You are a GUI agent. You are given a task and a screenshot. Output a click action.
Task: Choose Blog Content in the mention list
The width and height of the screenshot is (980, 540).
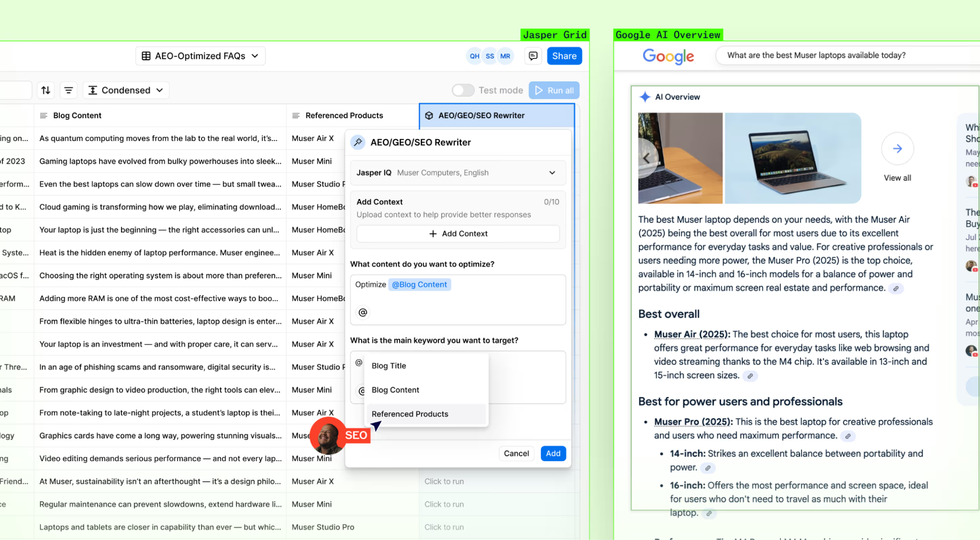[x=395, y=390]
